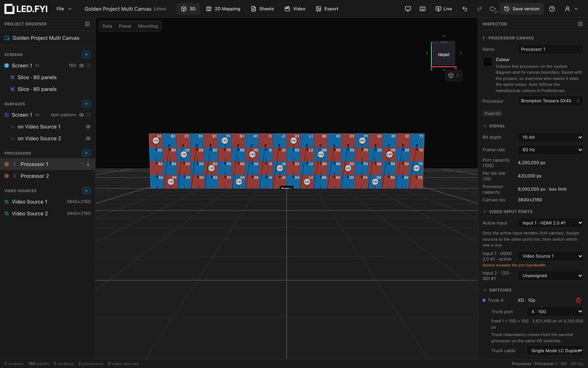Focus Screen 1 in Screens list

pos(88,66)
